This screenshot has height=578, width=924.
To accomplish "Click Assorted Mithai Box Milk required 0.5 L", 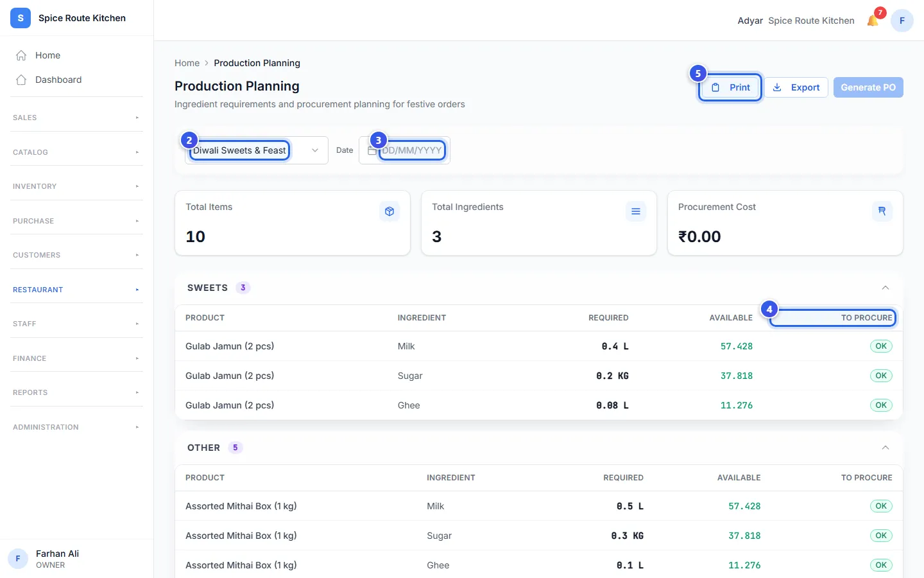I will click(x=630, y=506).
